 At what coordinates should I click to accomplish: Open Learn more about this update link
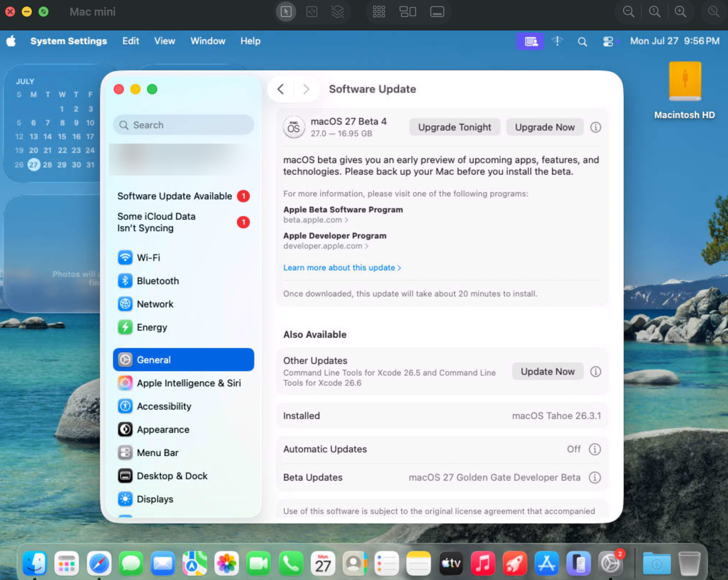(x=342, y=268)
